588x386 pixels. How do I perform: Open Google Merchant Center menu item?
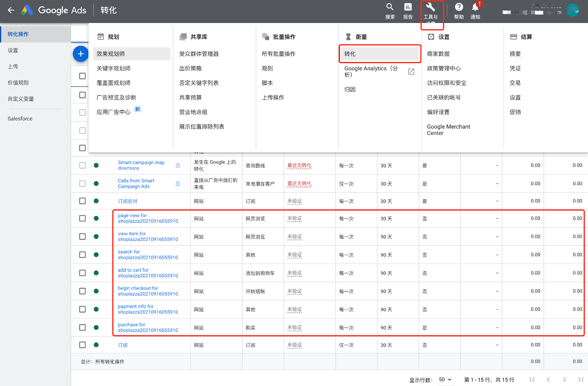pos(448,130)
